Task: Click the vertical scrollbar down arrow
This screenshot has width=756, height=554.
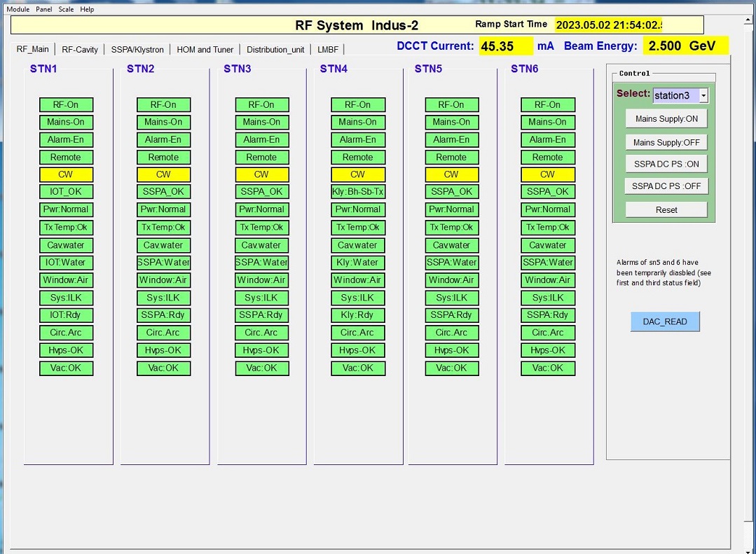Action: 748,550
